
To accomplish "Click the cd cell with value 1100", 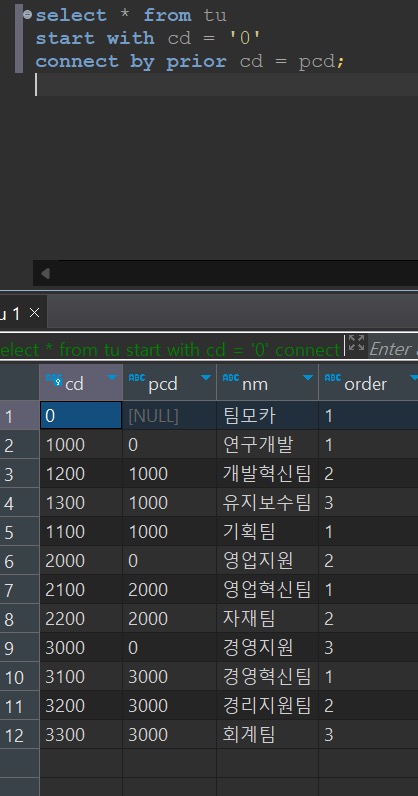I will coord(81,532).
